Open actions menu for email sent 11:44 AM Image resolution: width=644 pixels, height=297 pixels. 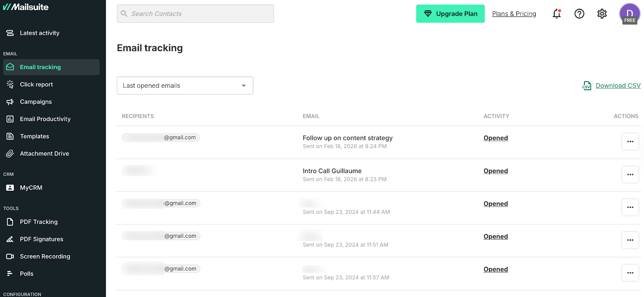point(630,207)
